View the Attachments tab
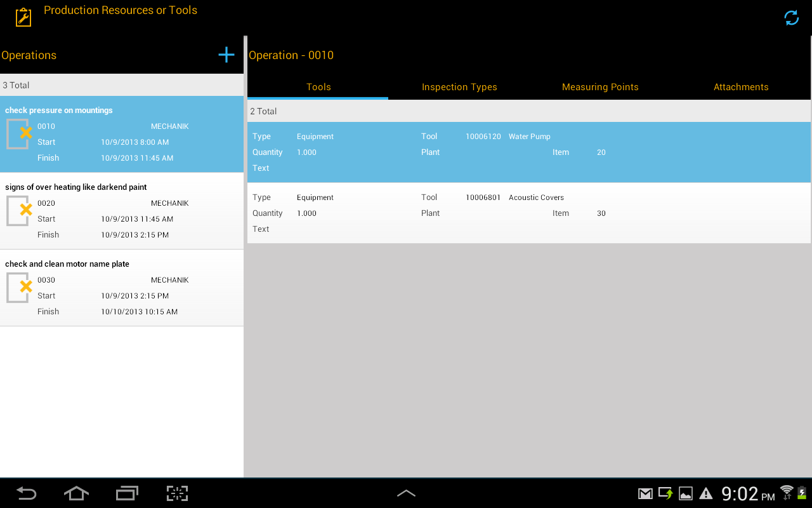The width and height of the screenshot is (812, 508). click(741, 87)
